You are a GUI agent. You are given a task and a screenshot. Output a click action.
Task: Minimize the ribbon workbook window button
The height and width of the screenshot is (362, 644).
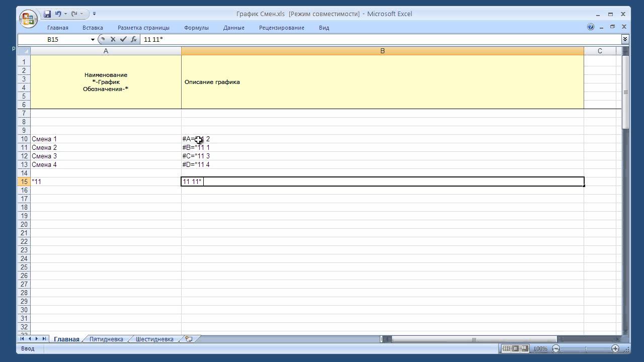point(601,27)
